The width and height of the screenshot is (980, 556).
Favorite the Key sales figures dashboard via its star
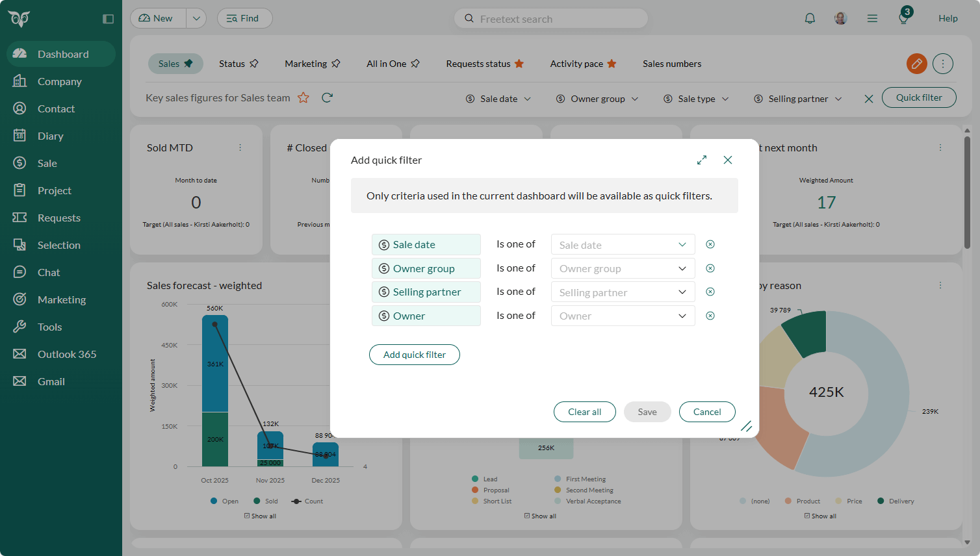coord(303,97)
